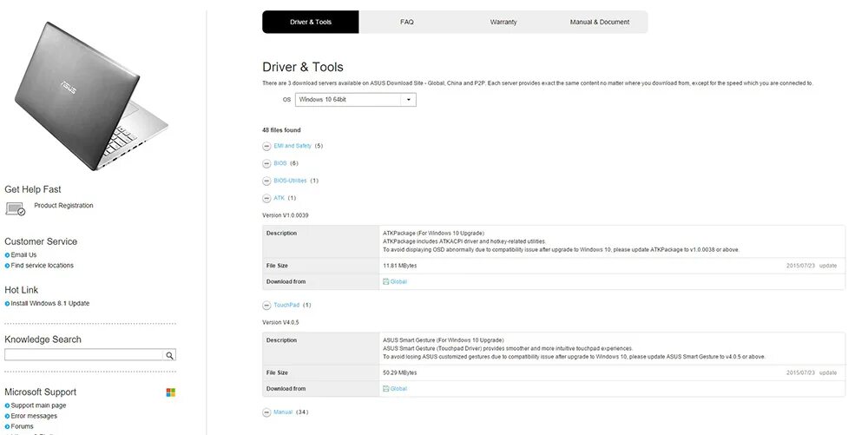This screenshot has width=868, height=435.
Task: Click the Knowledge Search magnifier icon
Action: (170, 355)
